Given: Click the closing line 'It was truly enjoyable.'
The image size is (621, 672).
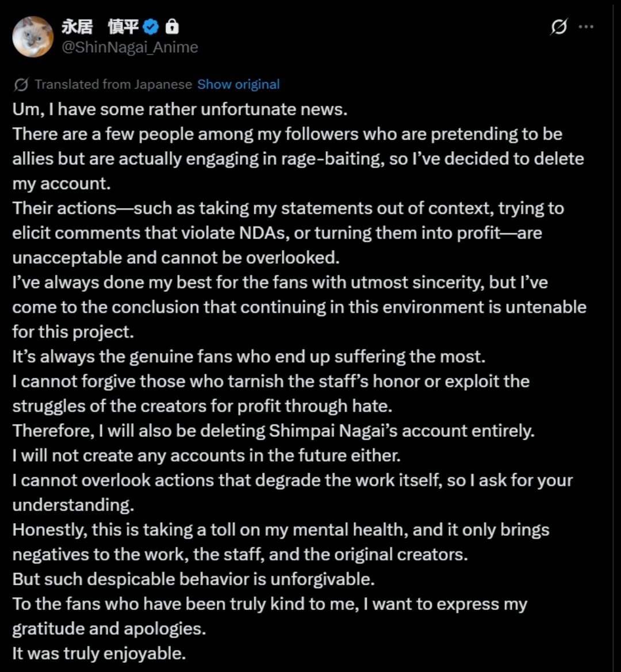Looking at the screenshot, I should pyautogui.click(x=99, y=653).
